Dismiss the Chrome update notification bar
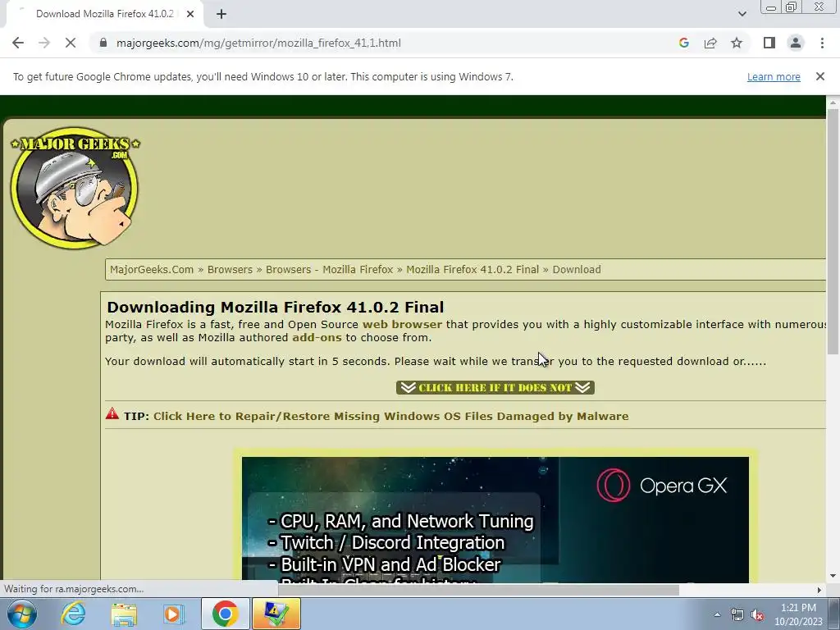This screenshot has height=630, width=840. coord(819,76)
